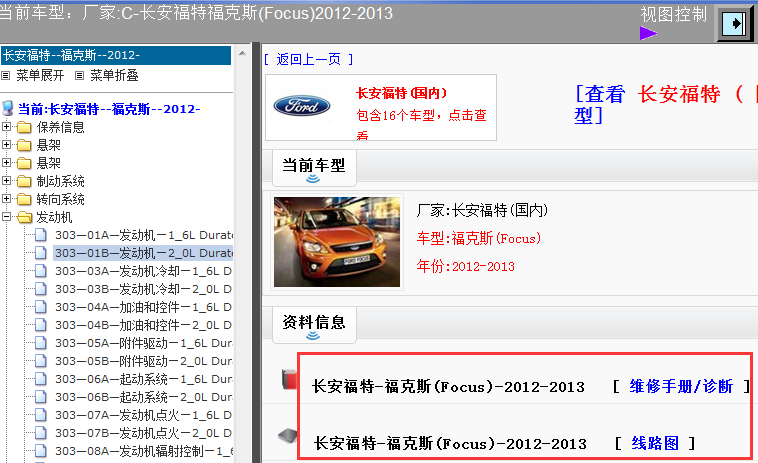The width and height of the screenshot is (758, 463).
Task: Click the chevron under 当前车型 tab
Action: [x=313, y=179]
